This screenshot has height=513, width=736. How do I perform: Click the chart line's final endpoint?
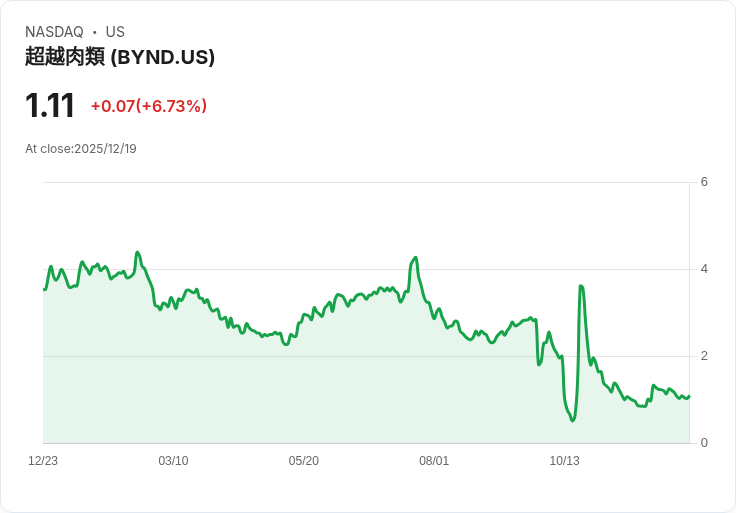pyautogui.click(x=689, y=397)
